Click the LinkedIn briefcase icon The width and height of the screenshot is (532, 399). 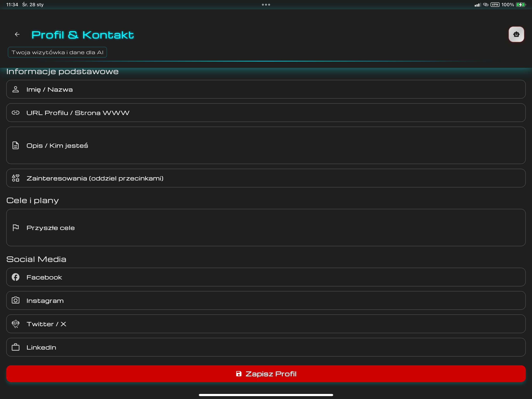16,347
